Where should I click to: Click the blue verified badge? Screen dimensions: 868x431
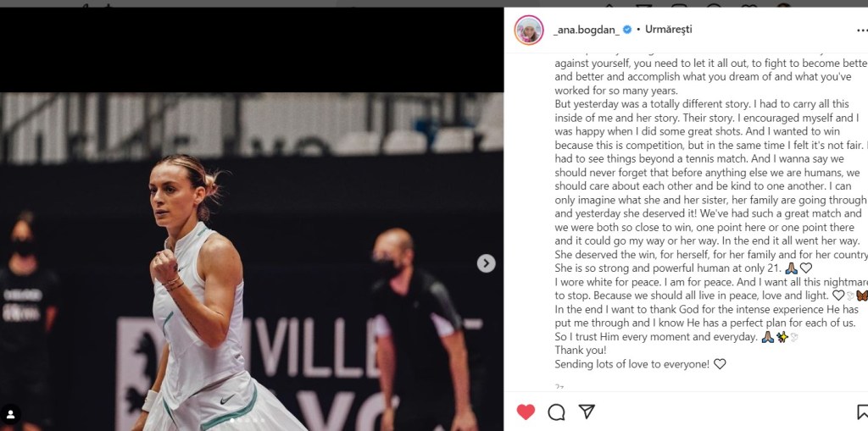(x=627, y=30)
